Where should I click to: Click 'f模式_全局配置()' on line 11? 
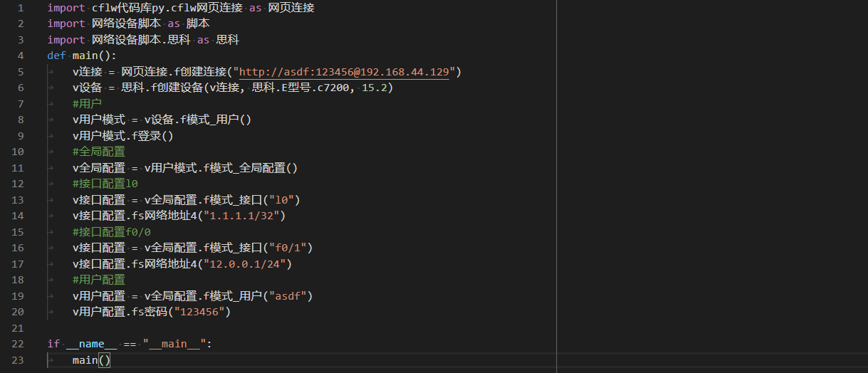point(251,168)
